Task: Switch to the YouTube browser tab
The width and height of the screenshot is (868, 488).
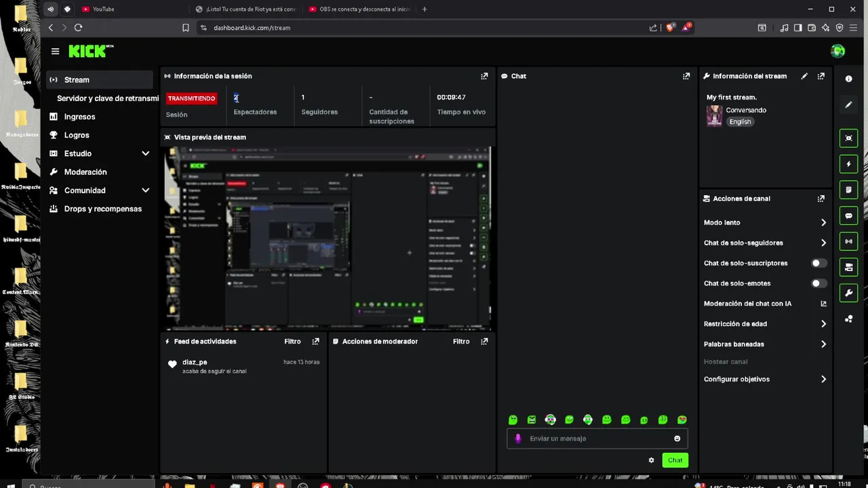Action: point(132,9)
